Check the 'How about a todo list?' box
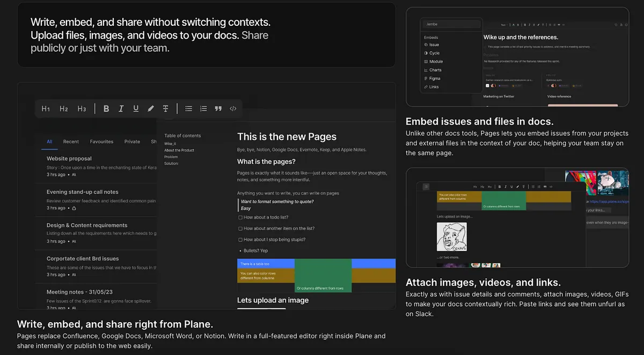This screenshot has height=355, width=644. point(240,218)
